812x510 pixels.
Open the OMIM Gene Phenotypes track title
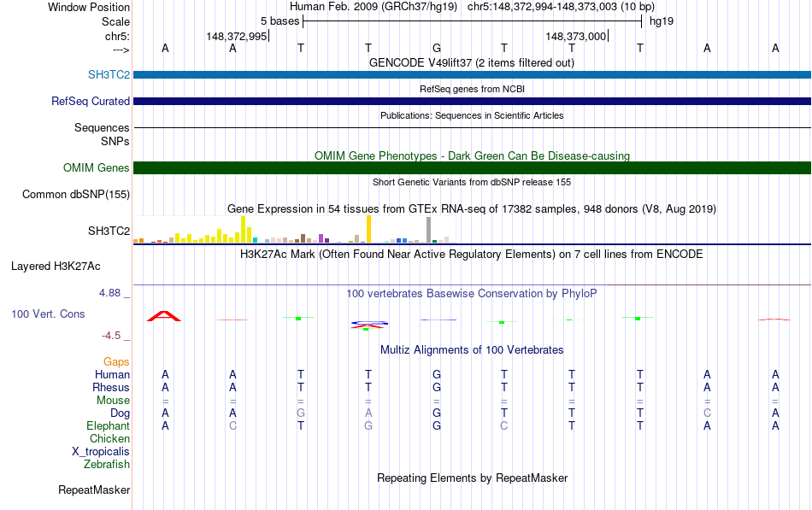click(x=472, y=155)
